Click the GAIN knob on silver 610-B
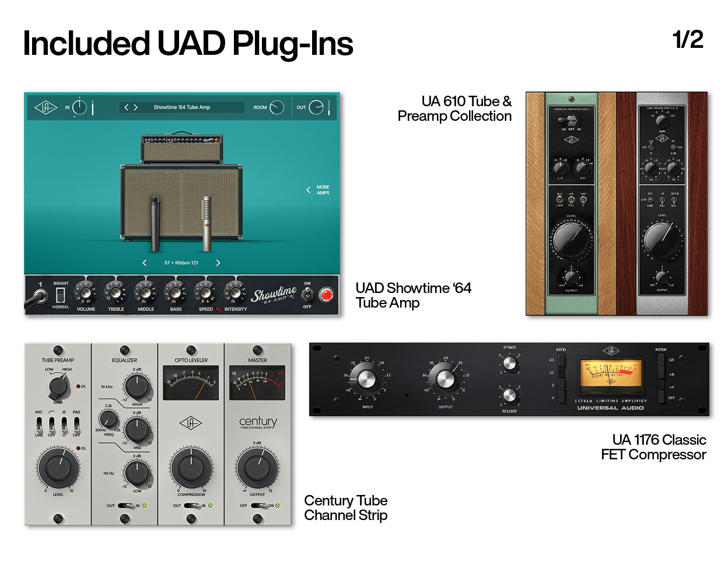This screenshot has height=572, width=728. [x=661, y=121]
